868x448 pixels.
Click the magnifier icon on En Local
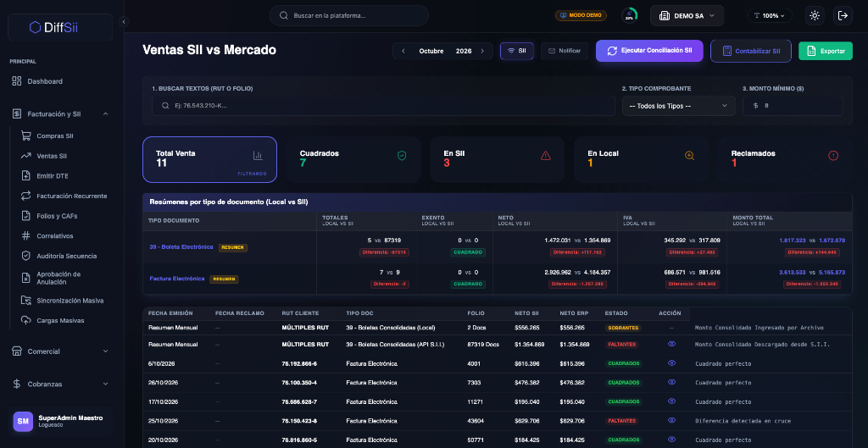[x=689, y=156]
